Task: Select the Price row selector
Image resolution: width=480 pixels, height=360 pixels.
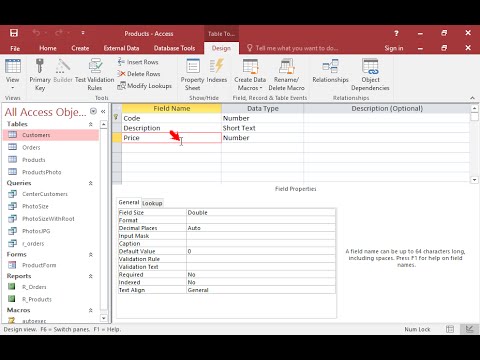Action: (117, 138)
